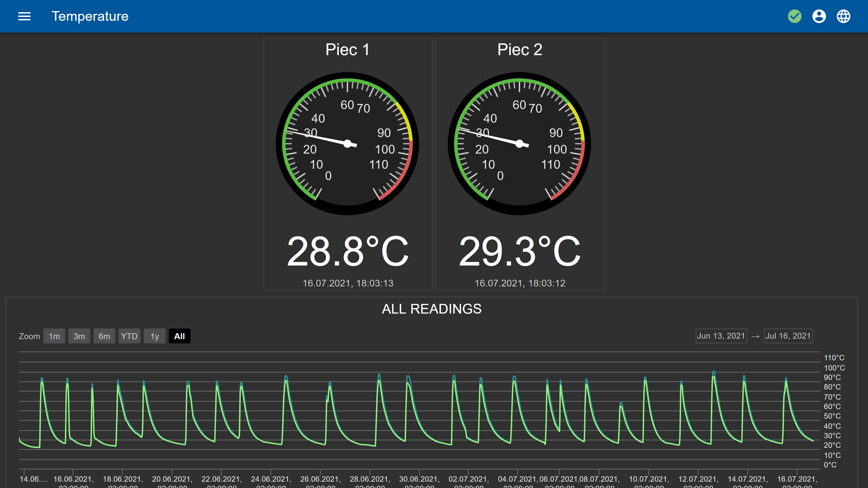Viewport: 868px width, 488px height.
Task: Click the Piec 2 title
Action: 520,50
